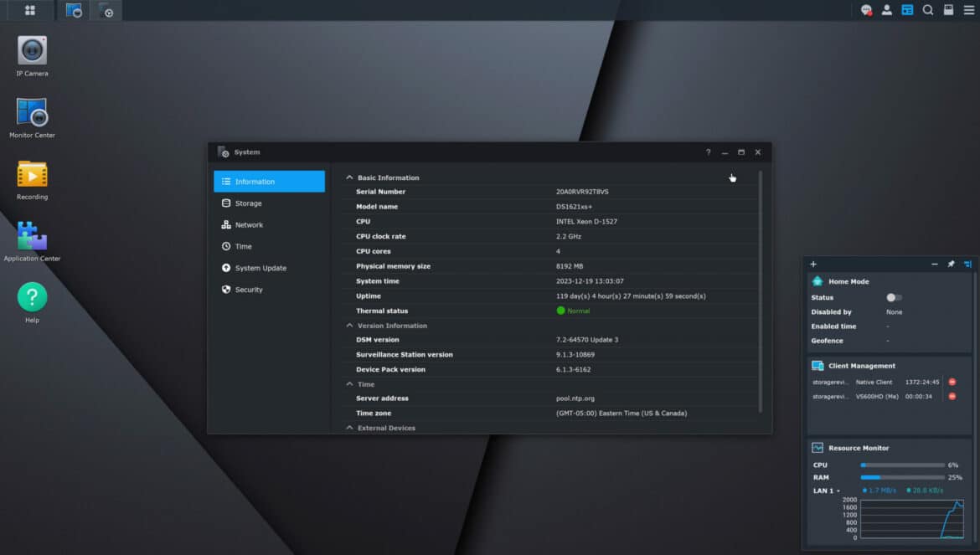Viewport: 980px width, 555px height.
Task: Click the RAM usage bar in Resource Monitor
Action: [902, 478]
